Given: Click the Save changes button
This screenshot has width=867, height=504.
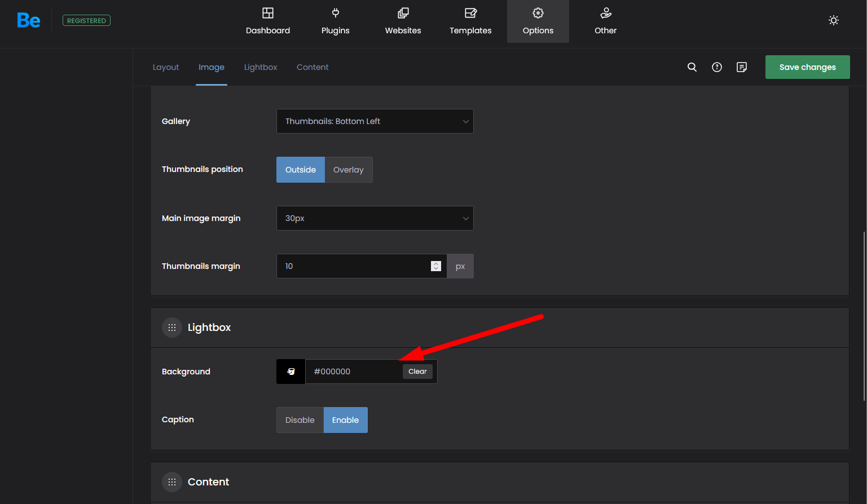Looking at the screenshot, I should pyautogui.click(x=807, y=67).
